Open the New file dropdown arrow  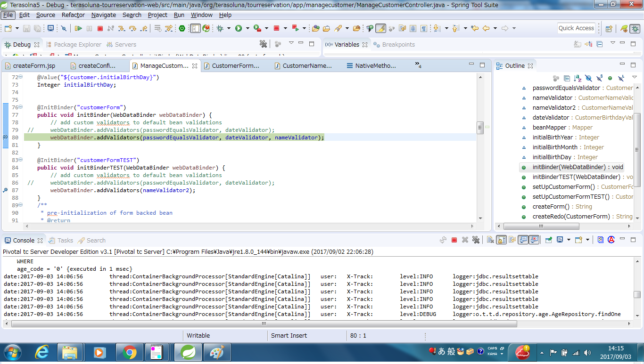coord(17,28)
